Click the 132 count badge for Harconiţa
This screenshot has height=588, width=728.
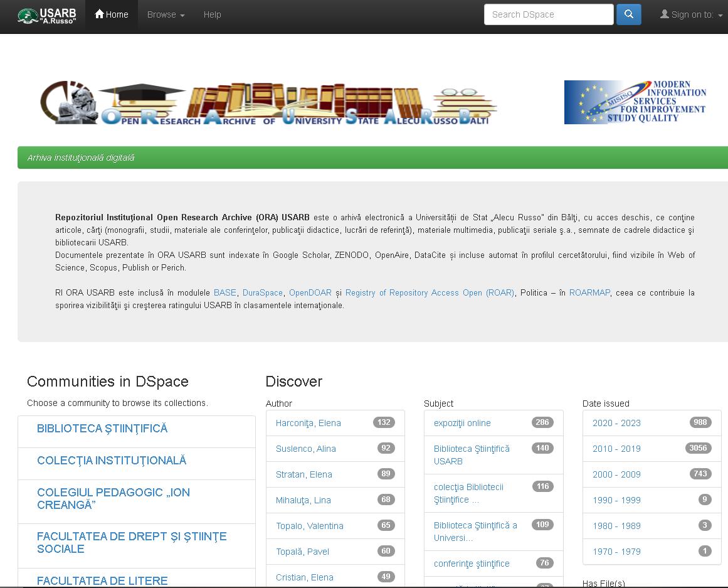(x=384, y=422)
